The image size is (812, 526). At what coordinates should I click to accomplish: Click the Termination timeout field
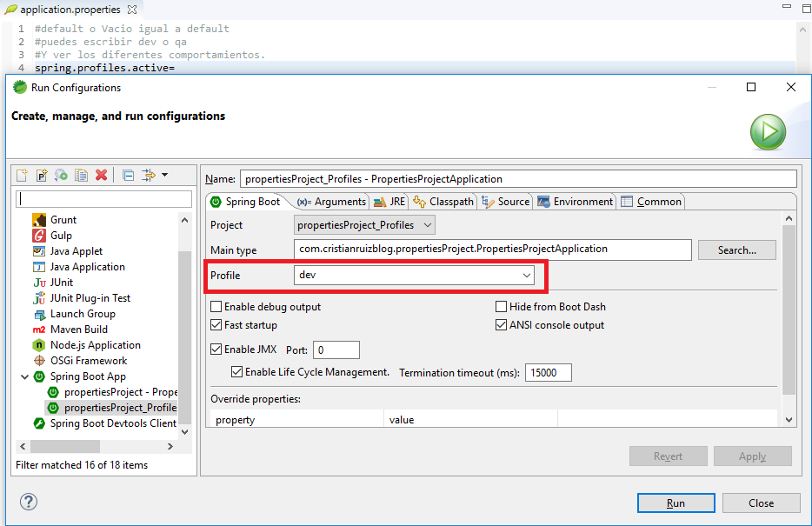coord(549,373)
